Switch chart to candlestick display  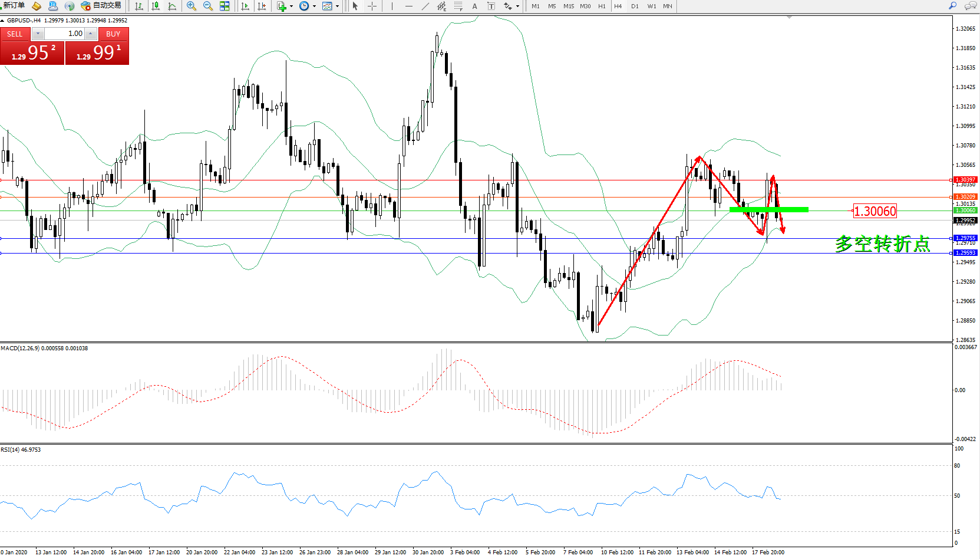[156, 6]
